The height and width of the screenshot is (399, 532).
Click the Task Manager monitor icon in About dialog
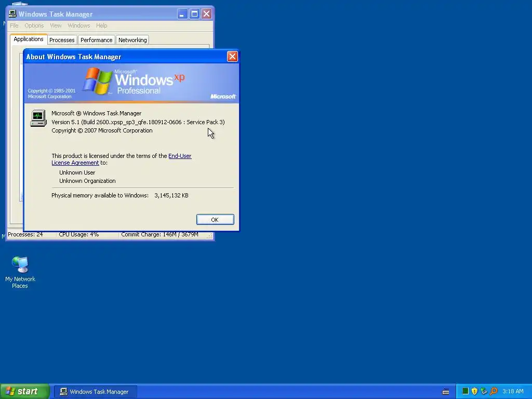(x=38, y=118)
